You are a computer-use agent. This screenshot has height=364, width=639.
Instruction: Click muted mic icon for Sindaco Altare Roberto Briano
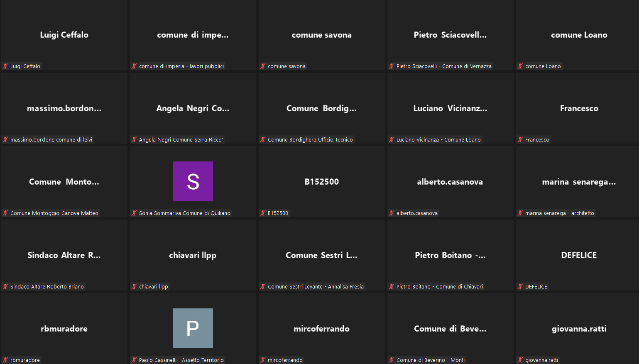[x=5, y=286]
